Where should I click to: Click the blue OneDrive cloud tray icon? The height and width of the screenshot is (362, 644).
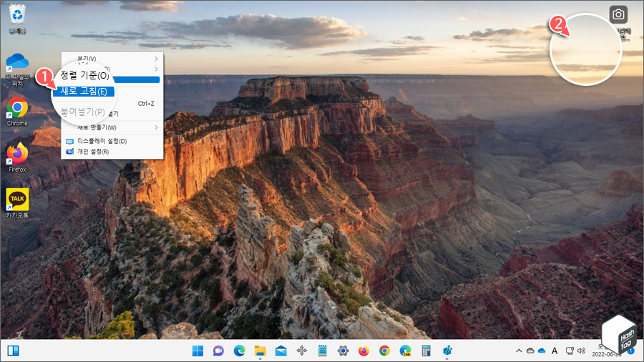pos(542,351)
